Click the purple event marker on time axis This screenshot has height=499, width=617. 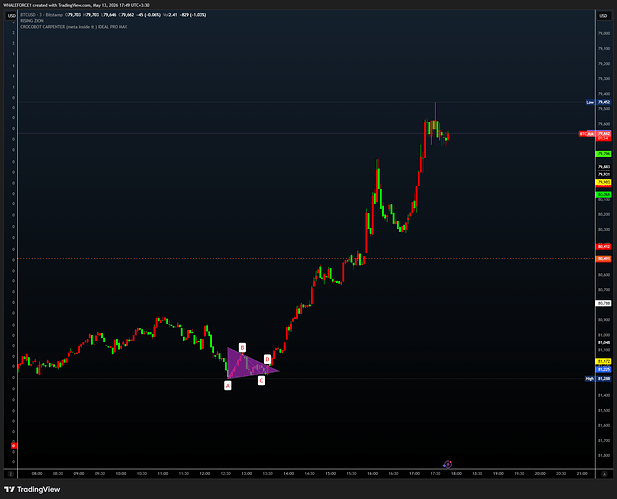point(448,464)
